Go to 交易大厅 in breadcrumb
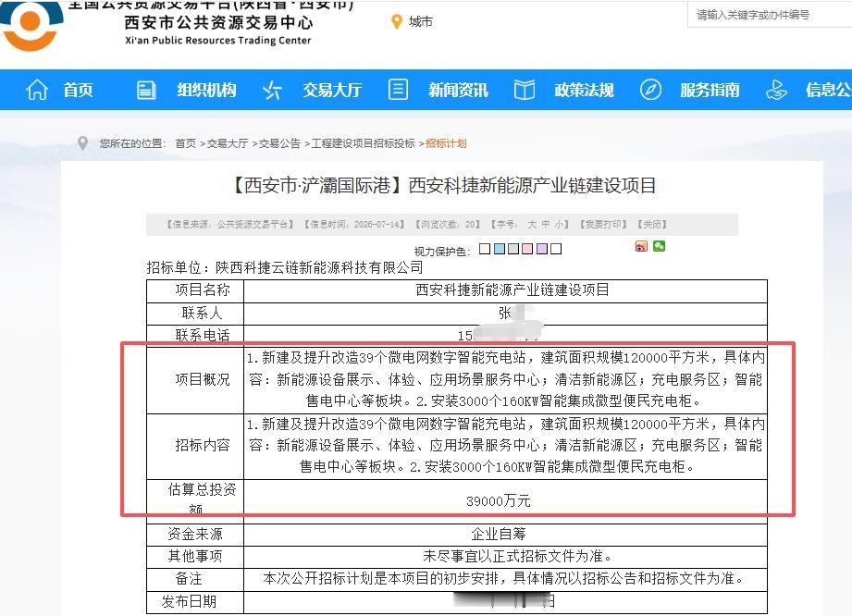Screen dimensions: 852x616 click(228, 143)
